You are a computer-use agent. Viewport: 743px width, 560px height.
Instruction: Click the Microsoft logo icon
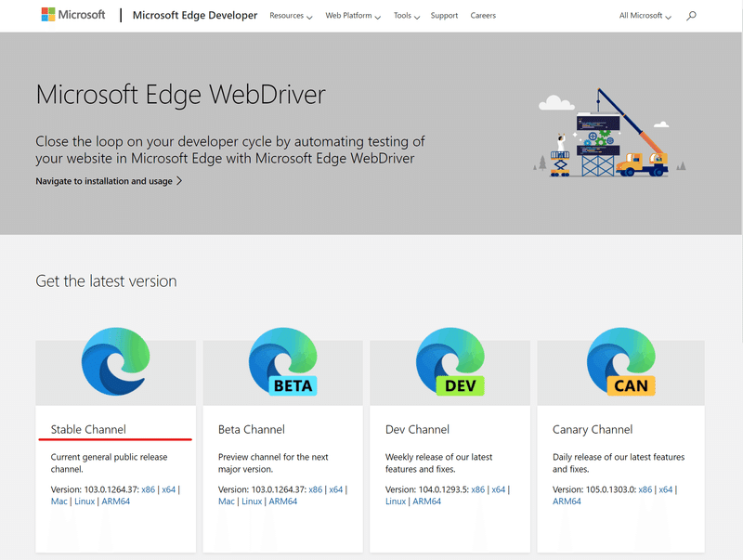(48, 16)
